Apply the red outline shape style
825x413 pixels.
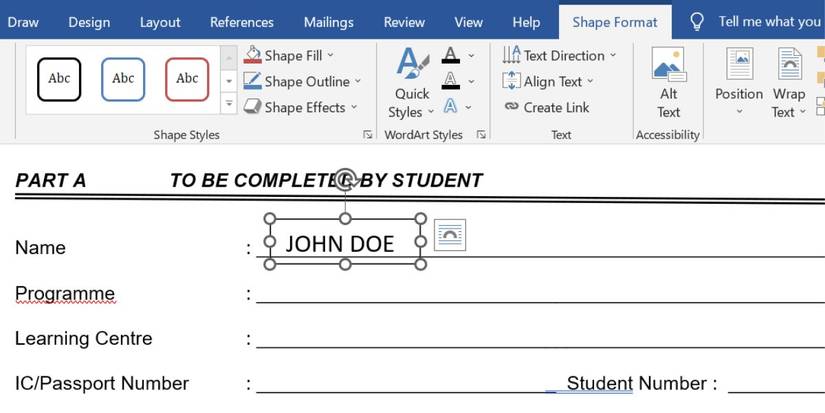point(187,79)
